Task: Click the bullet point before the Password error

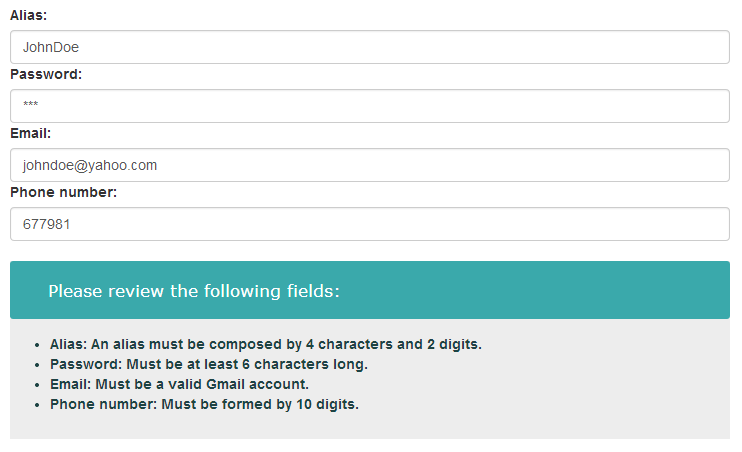Action: pyautogui.click(x=37, y=365)
